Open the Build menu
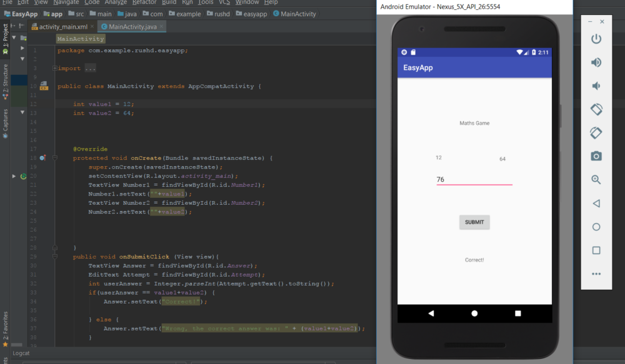625x364 pixels. click(x=169, y=2)
